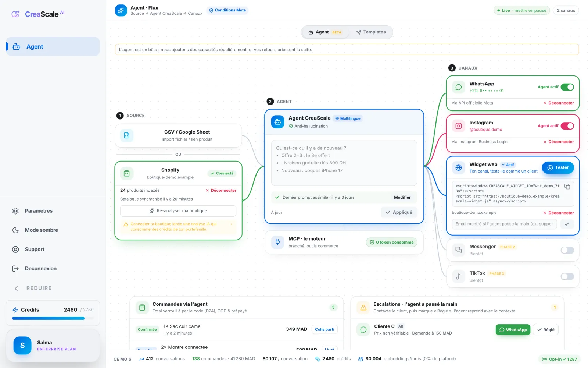Click Déconnecter under Shopify

221,191
